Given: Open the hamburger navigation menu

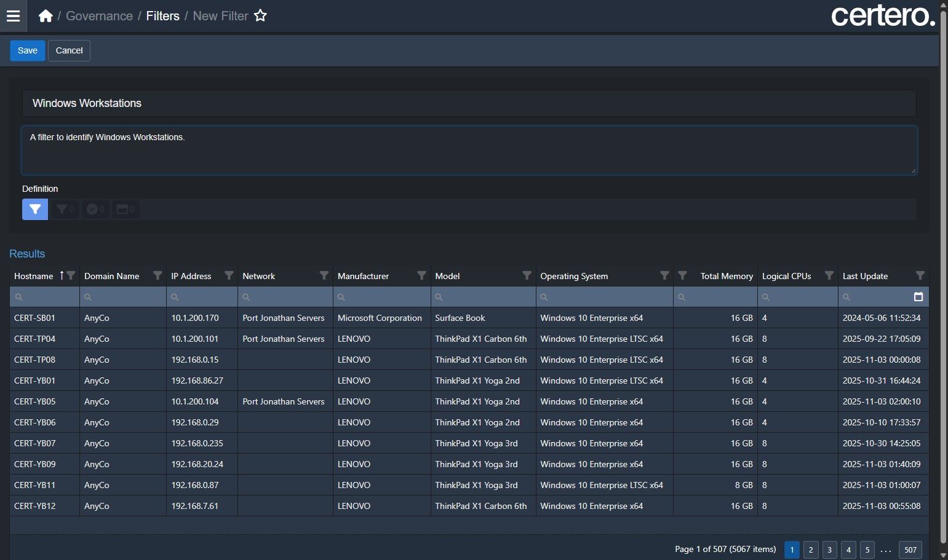Looking at the screenshot, I should point(13,16).
